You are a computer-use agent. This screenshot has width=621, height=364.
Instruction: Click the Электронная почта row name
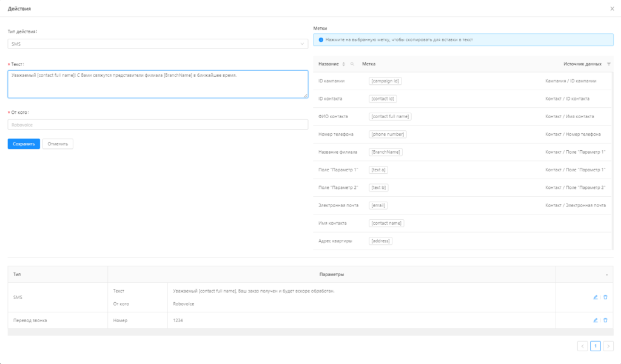(x=338, y=206)
